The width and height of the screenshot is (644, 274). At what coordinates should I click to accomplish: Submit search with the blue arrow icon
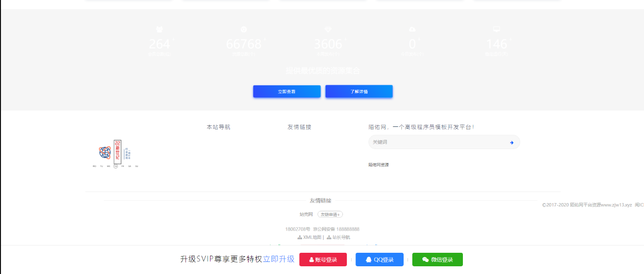(x=512, y=142)
